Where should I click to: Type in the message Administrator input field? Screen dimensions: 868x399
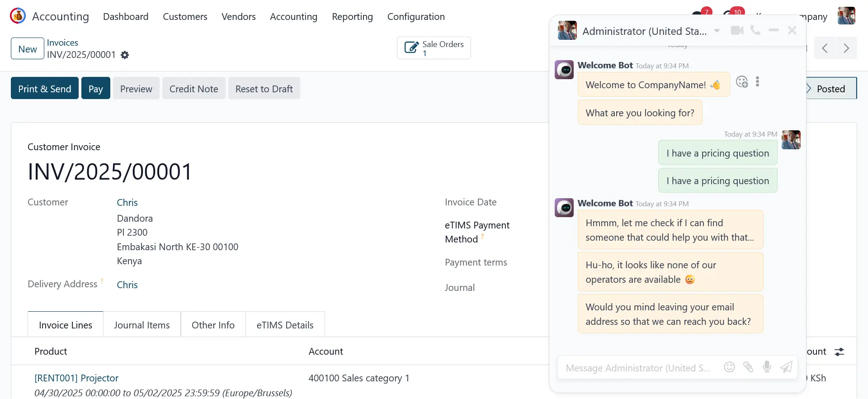637,368
